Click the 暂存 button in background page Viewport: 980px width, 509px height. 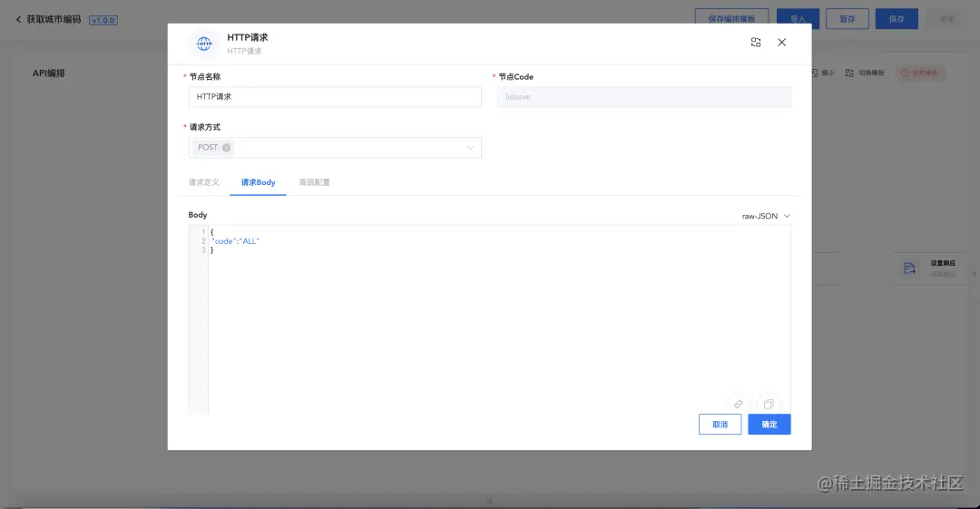coord(848,19)
